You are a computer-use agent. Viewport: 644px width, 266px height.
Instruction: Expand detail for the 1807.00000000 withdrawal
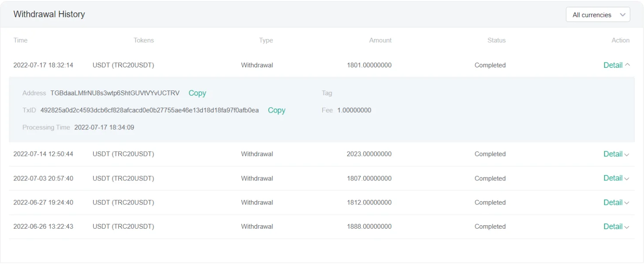(x=616, y=178)
